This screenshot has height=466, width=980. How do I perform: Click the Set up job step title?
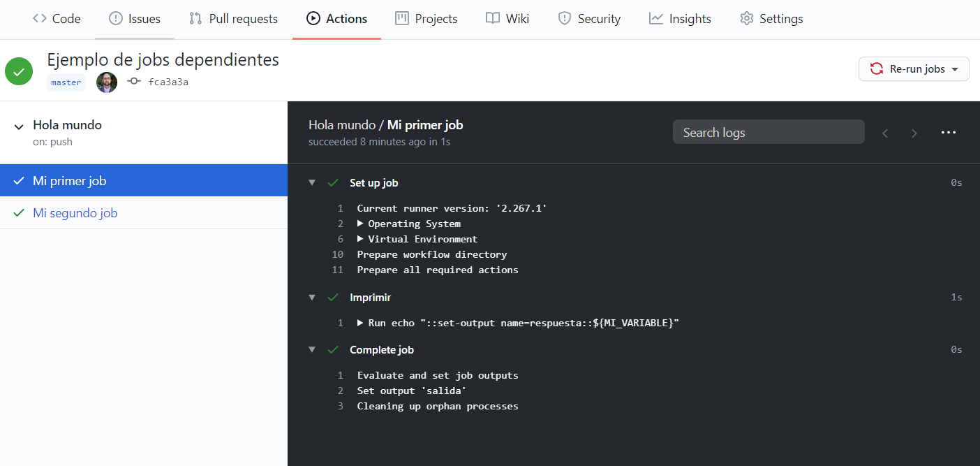374,183
